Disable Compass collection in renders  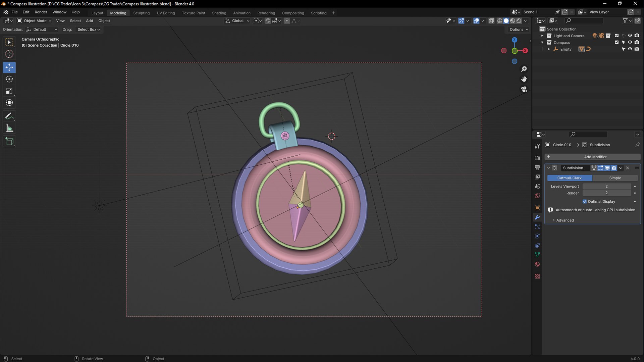point(637,42)
